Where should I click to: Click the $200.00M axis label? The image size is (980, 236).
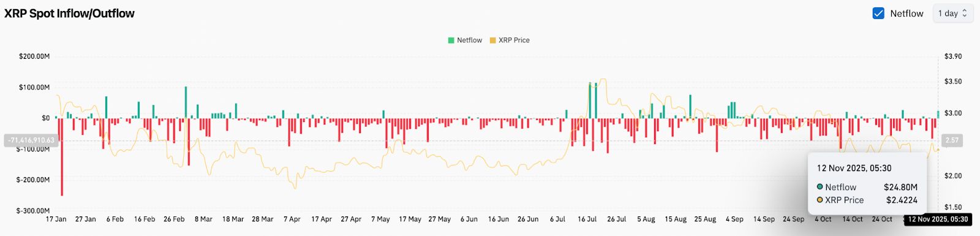pos(34,56)
